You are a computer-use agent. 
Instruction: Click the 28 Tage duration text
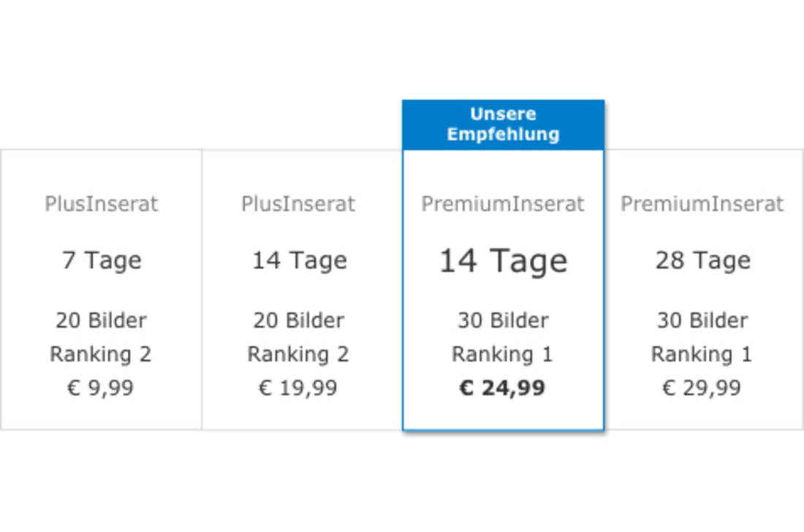[x=703, y=261]
